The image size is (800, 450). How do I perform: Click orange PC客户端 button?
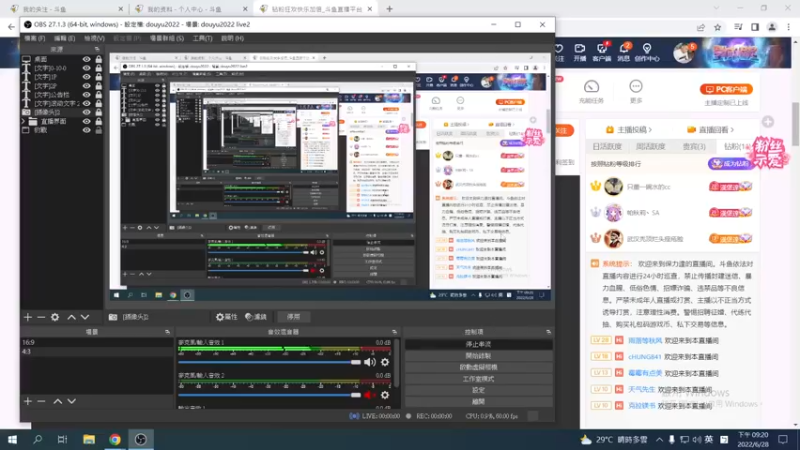coord(726,89)
